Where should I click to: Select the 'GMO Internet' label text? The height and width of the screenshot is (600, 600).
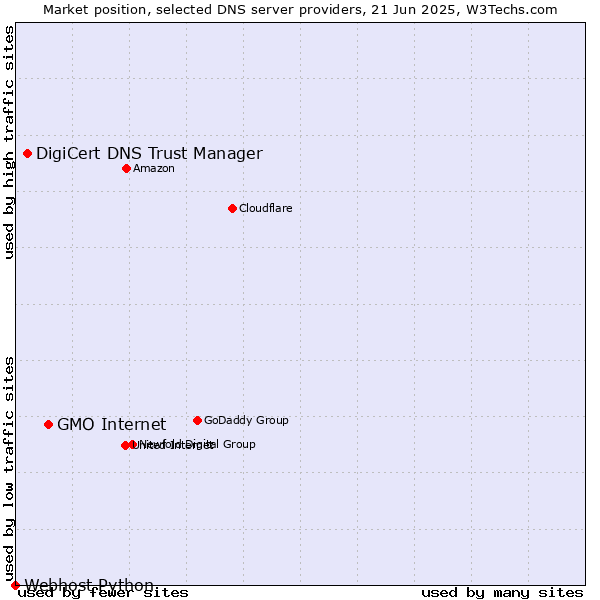pyautogui.click(x=111, y=424)
